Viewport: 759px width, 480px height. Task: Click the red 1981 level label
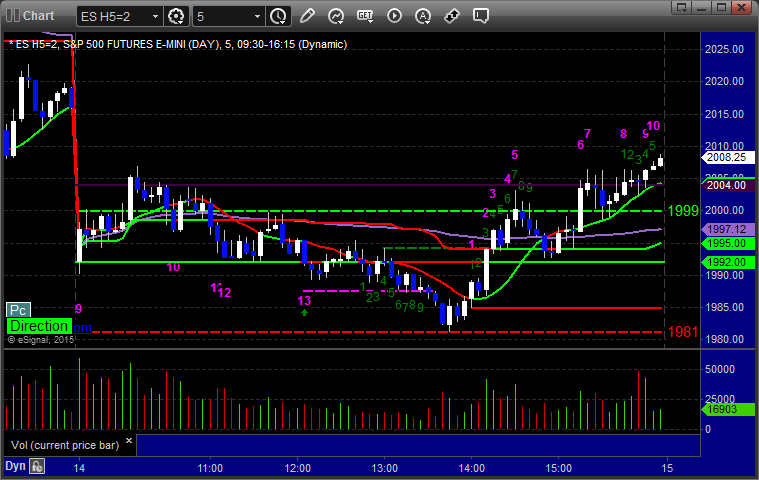click(683, 332)
